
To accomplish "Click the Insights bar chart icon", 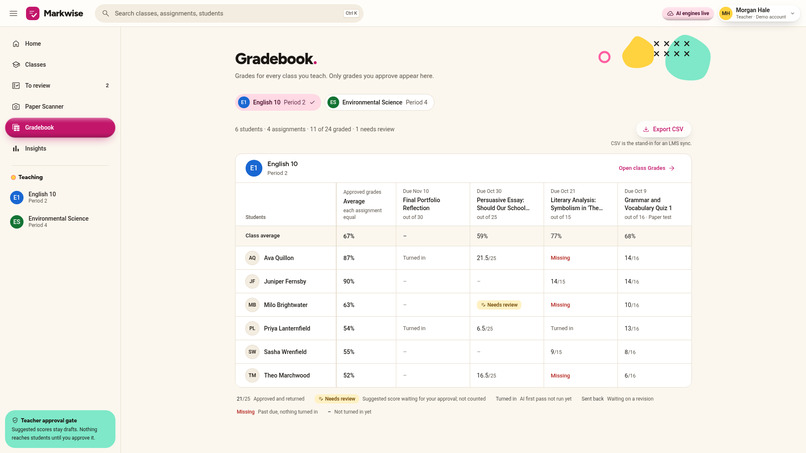I will click(x=16, y=149).
